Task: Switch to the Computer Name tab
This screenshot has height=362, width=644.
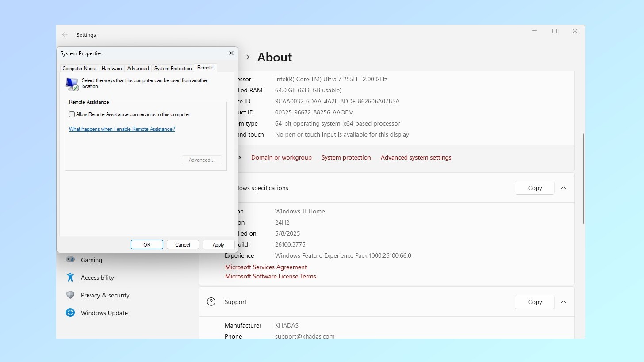Action: (x=79, y=68)
